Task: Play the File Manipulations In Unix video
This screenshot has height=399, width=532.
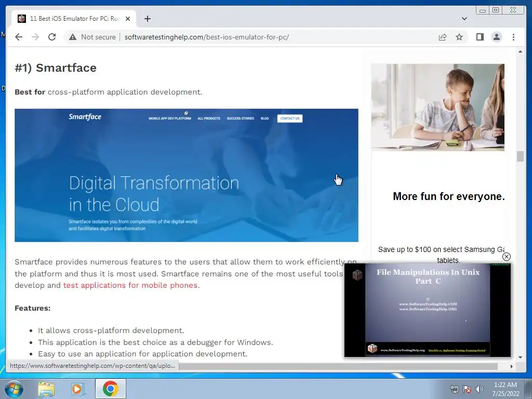Action: click(x=428, y=310)
